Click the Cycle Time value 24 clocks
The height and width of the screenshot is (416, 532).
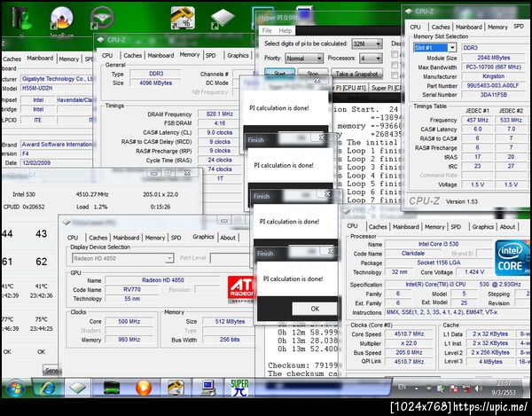coord(220,160)
